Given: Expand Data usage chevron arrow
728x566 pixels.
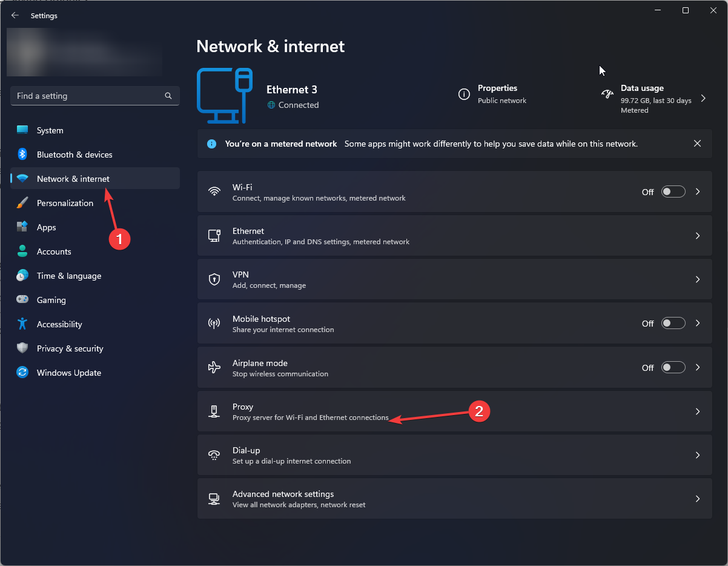Looking at the screenshot, I should tap(703, 98).
